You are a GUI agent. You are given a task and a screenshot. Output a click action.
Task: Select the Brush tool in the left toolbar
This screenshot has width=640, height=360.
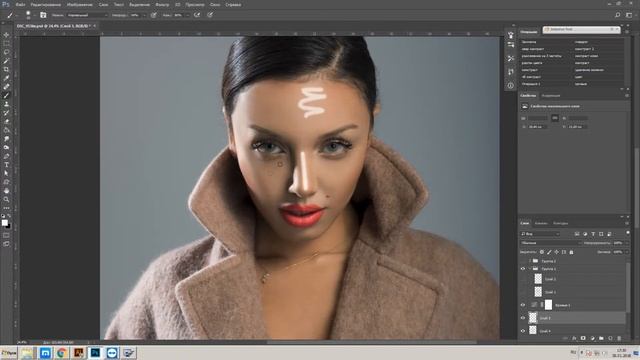click(x=6, y=96)
